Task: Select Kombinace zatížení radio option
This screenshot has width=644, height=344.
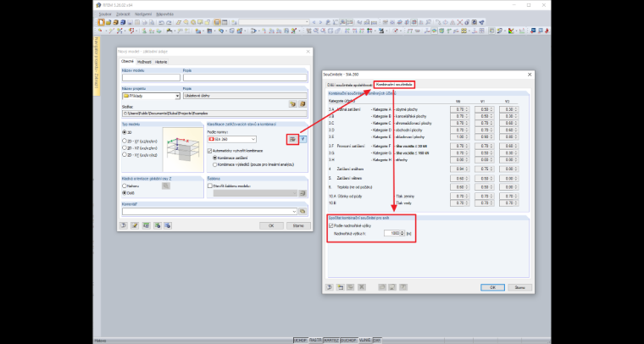Action: point(214,158)
